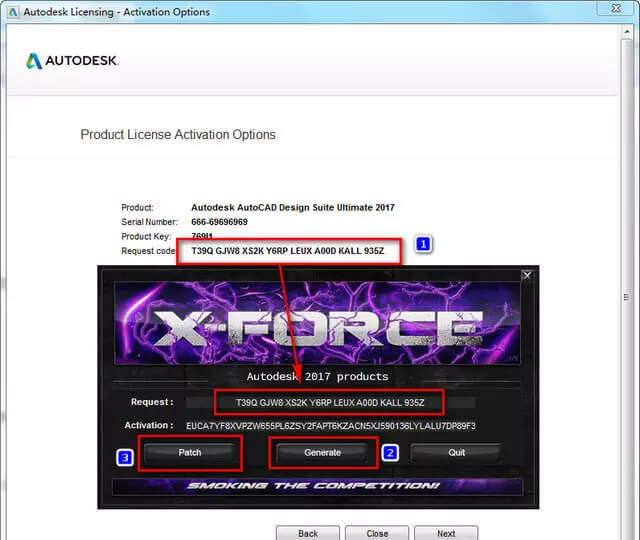Click the X-FORCE banner image
This screenshot has height=540, width=640.
click(317, 322)
